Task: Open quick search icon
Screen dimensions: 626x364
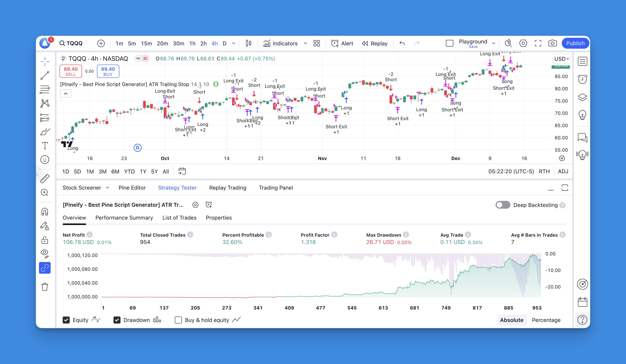Action: [x=508, y=43]
